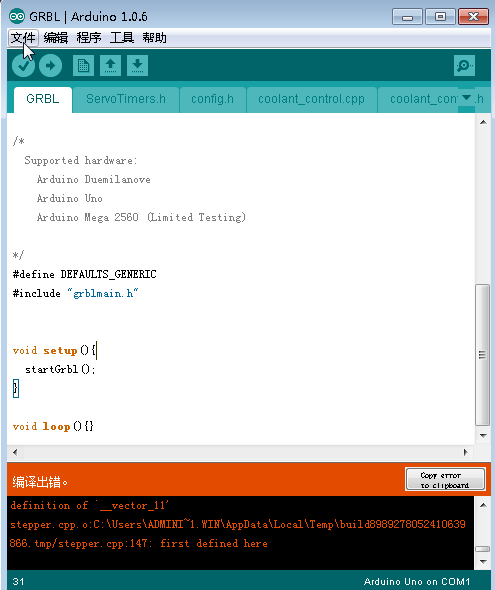Save sketch with the down-arrow icon
The height and width of the screenshot is (590, 495).
[137, 65]
